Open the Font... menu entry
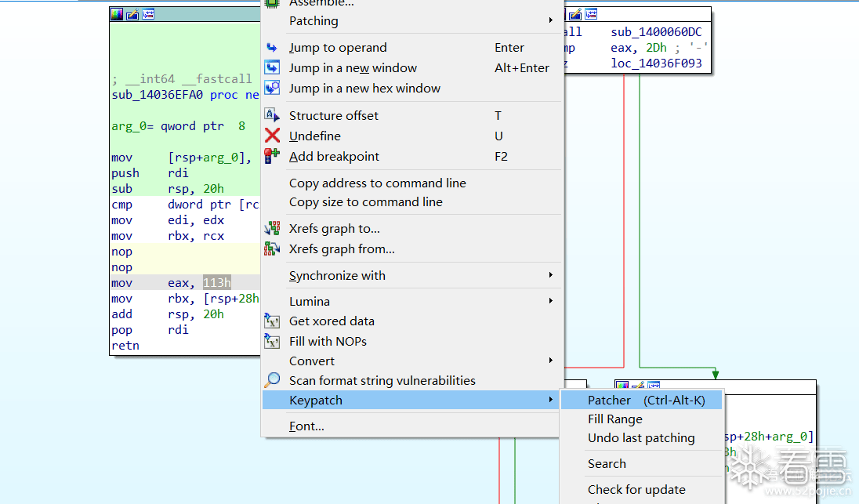This screenshot has height=504, width=859. [x=412, y=426]
